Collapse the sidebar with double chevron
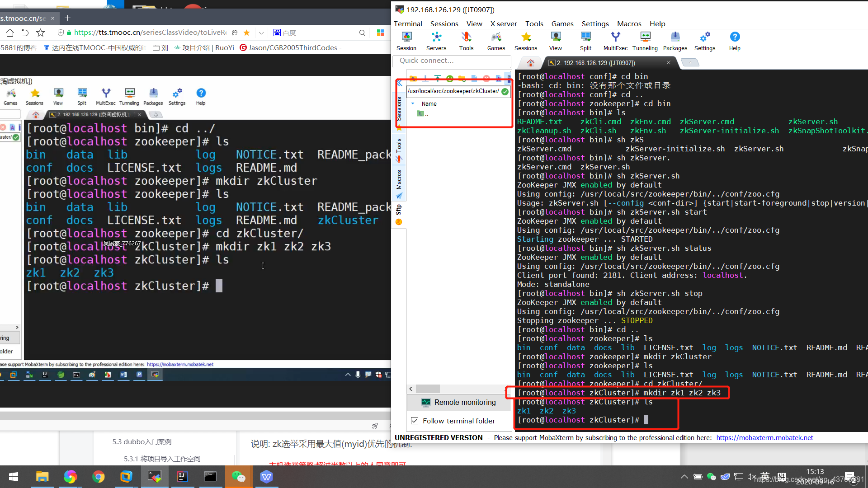This screenshot has width=868, height=488. [400, 84]
